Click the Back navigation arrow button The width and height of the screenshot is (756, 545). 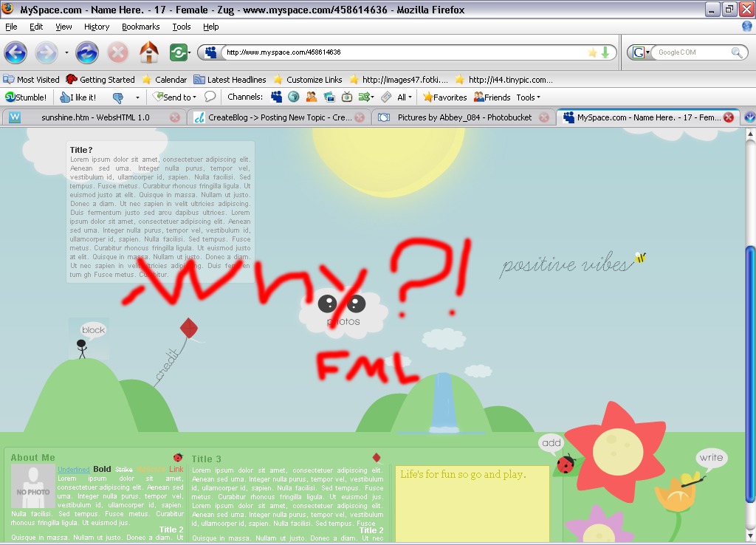[16, 52]
